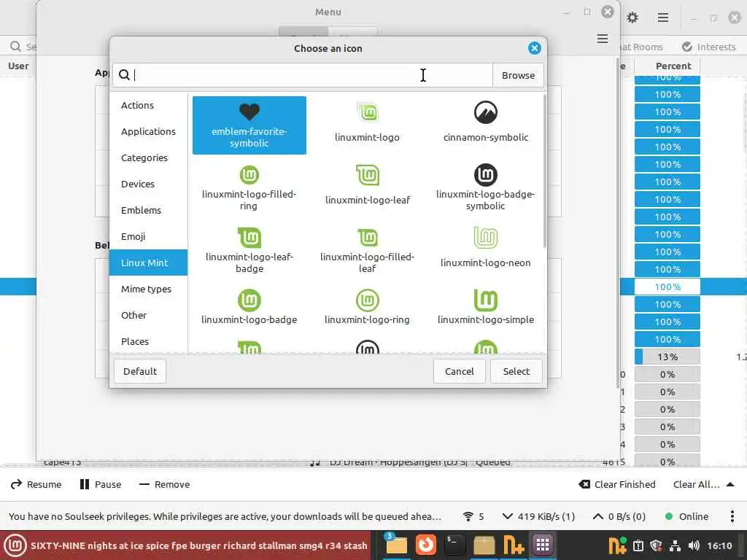Image resolution: width=747 pixels, height=560 pixels.
Task: Open the status bar three-dot menu
Action: point(732,516)
